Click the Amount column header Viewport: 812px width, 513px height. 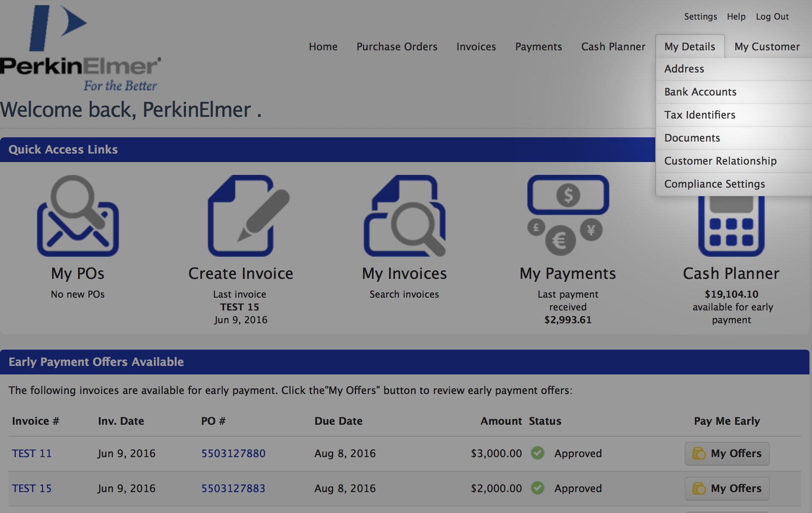pyautogui.click(x=501, y=421)
